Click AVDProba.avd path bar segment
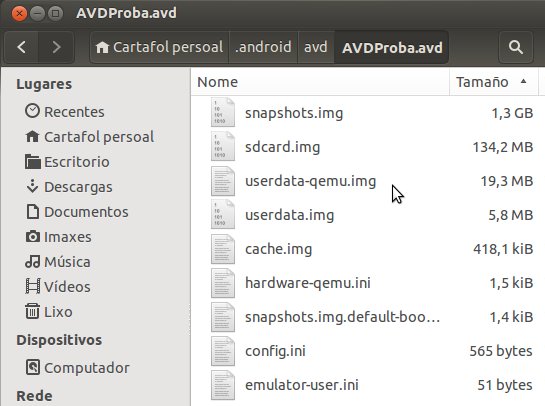 tap(392, 47)
